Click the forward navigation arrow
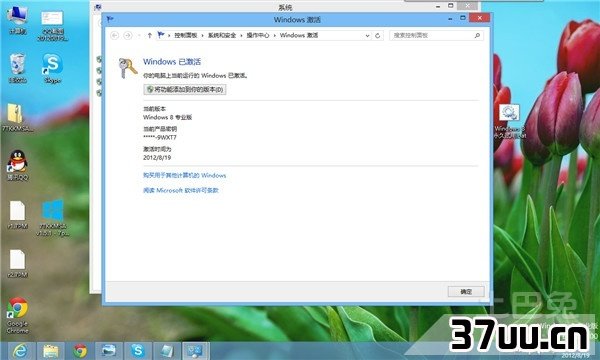This screenshot has width=600, height=360. click(x=128, y=35)
